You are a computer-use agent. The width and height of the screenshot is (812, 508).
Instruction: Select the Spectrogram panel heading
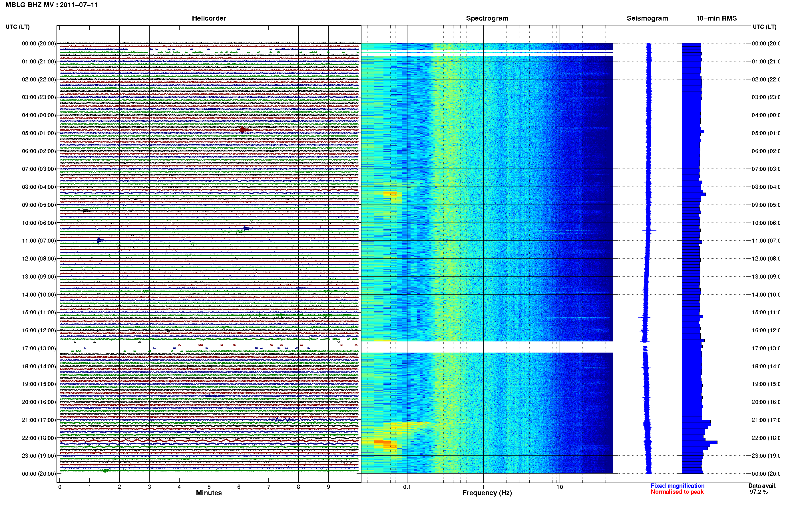pos(487,19)
